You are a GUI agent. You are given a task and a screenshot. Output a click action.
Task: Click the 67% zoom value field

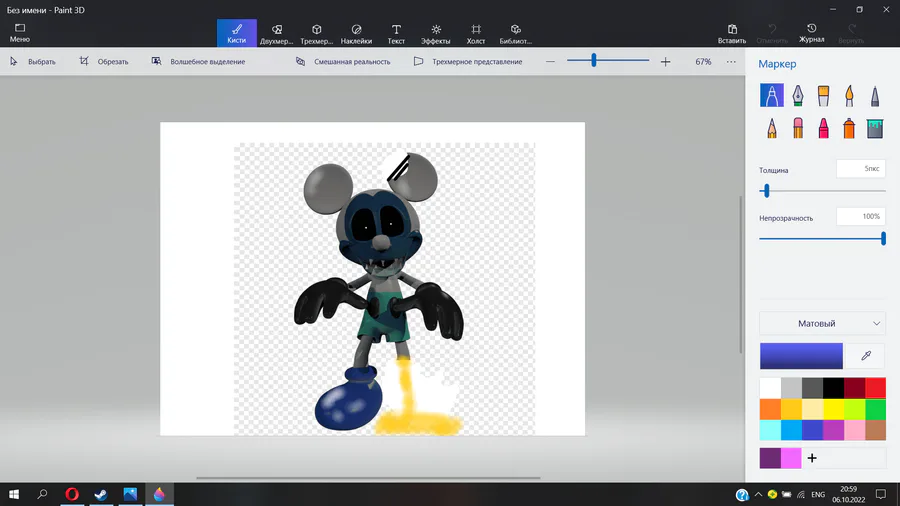click(703, 61)
